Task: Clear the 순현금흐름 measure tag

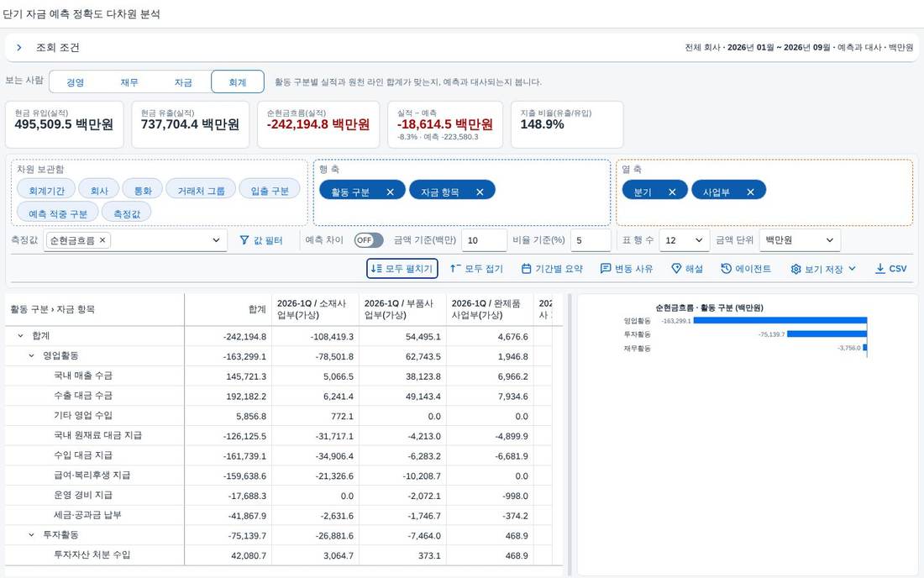Action: coord(102,239)
